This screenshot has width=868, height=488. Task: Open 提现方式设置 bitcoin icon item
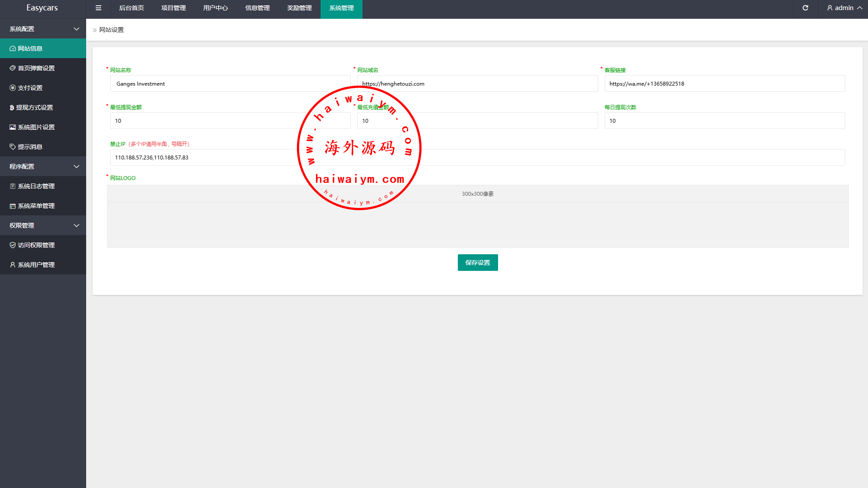tap(34, 107)
